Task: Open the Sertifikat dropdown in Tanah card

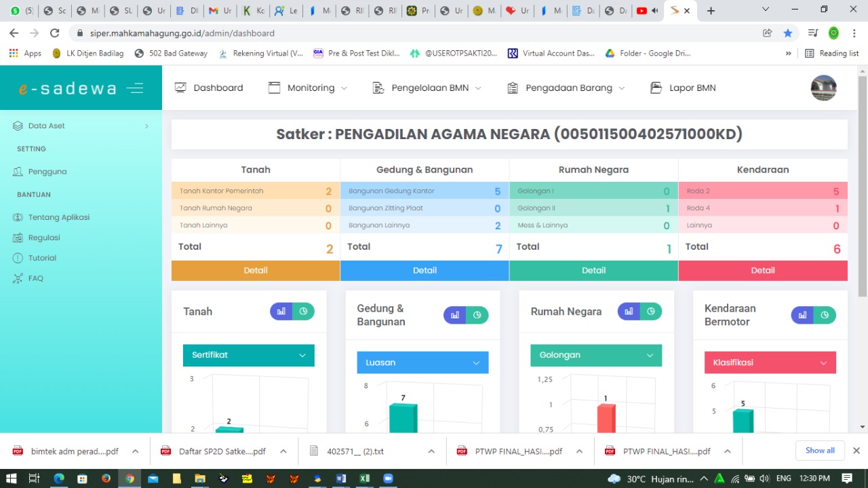Action: pos(248,355)
